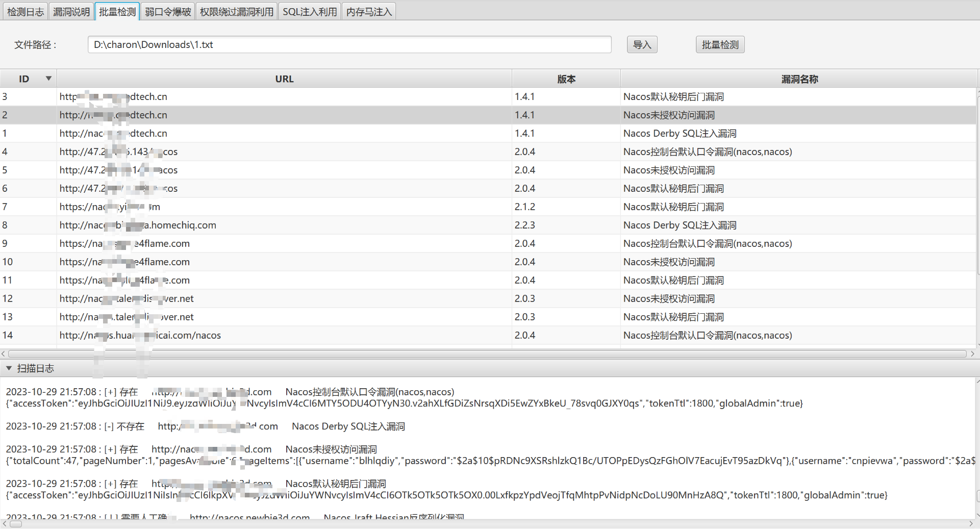Click log entry Nacos未授权访问漏洞 存在
The height and width of the screenshot is (529, 980).
(191, 449)
